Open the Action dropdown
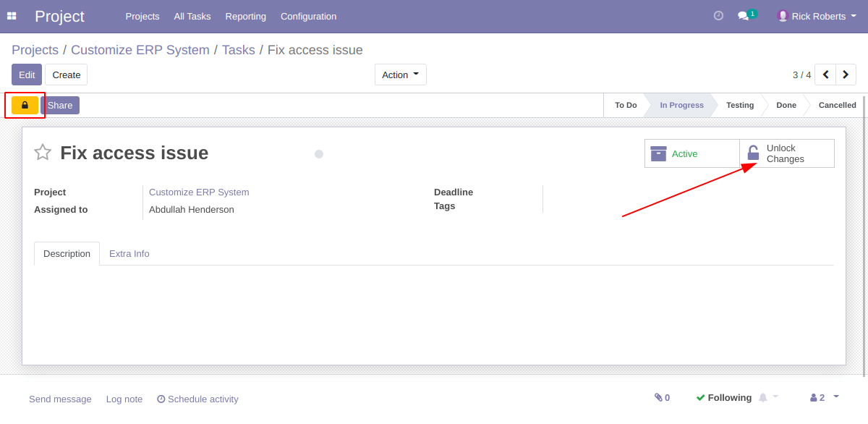The image size is (868, 424). pos(400,74)
